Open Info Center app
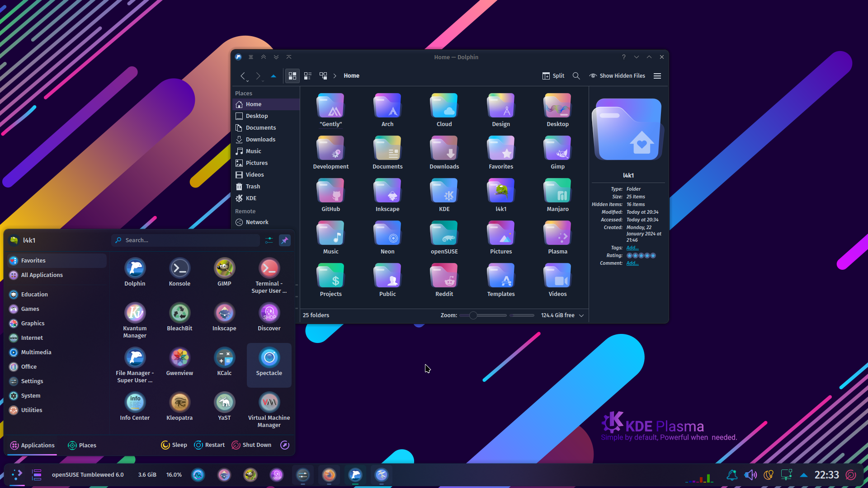Image resolution: width=868 pixels, height=488 pixels. (135, 407)
